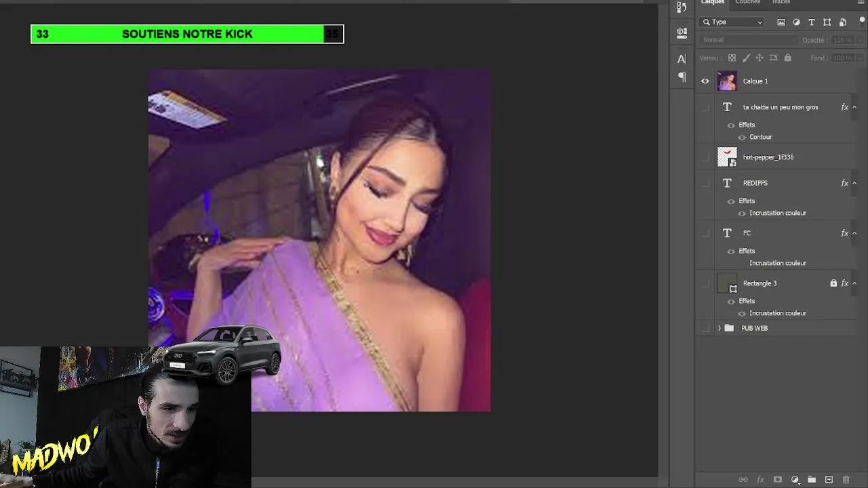Image resolution: width=868 pixels, height=488 pixels.
Task: Show the FC text layer
Action: pos(705,233)
